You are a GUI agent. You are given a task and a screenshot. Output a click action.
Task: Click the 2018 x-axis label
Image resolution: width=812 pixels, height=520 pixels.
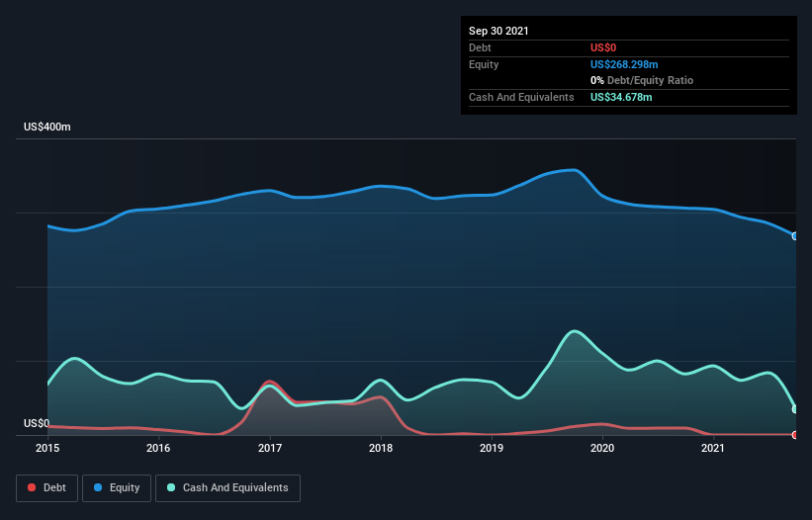tap(381, 448)
